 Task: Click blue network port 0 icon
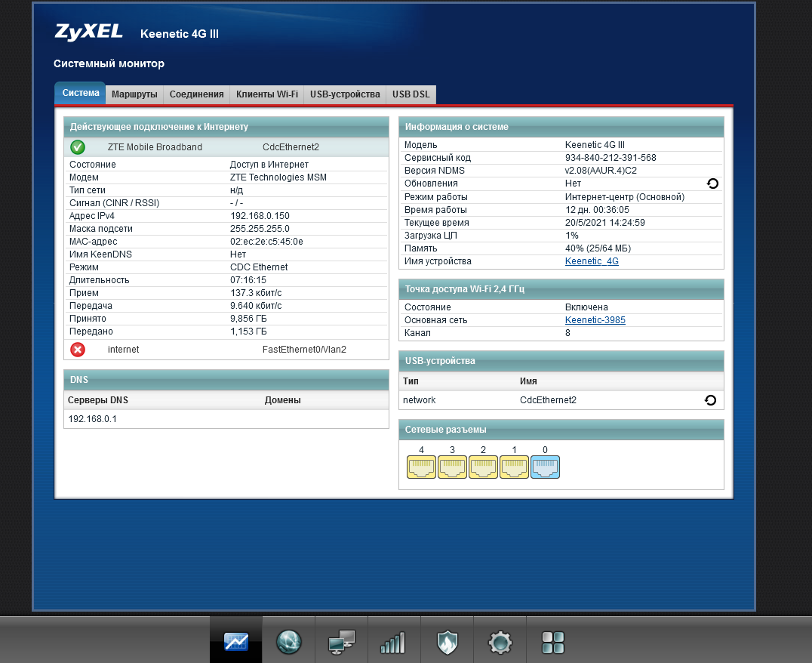pos(545,467)
